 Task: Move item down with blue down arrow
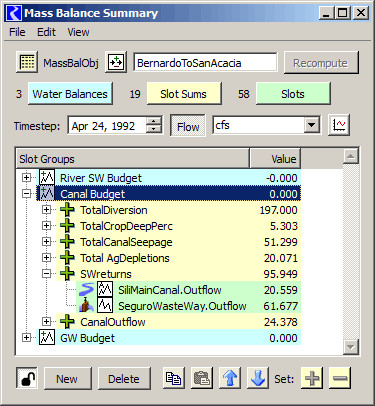[x=258, y=378]
